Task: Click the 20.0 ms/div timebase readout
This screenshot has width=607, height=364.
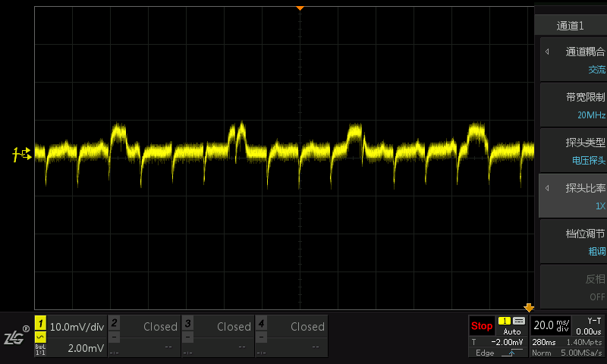Action: [551, 325]
